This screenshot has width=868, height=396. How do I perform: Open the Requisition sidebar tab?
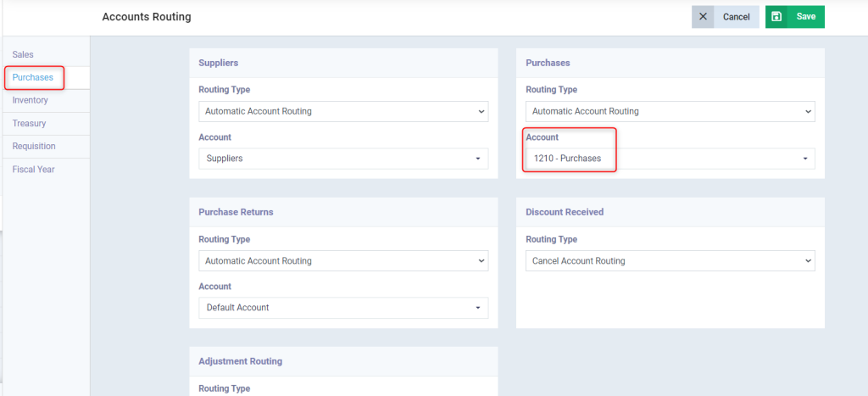[x=47, y=146]
